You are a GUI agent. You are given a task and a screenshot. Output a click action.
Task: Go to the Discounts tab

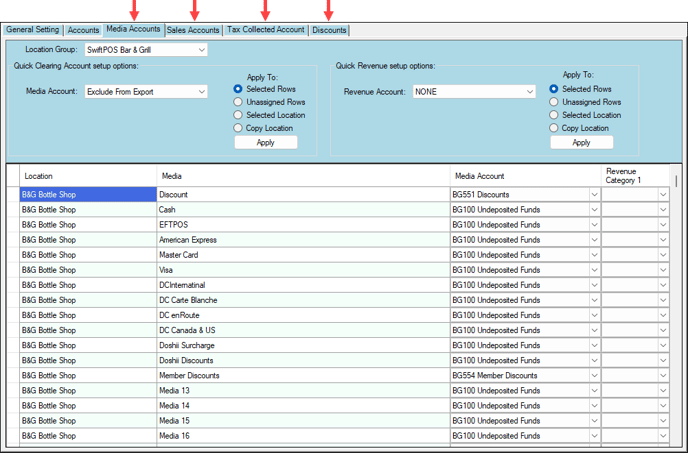(x=329, y=30)
